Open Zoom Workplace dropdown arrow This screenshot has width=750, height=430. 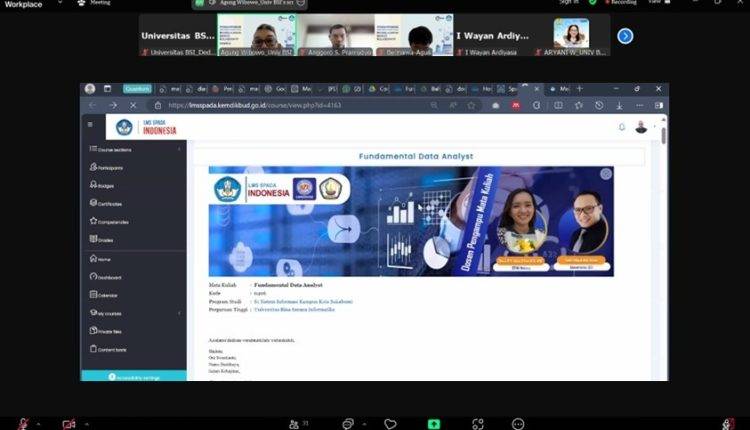pyautogui.click(x=59, y=3)
